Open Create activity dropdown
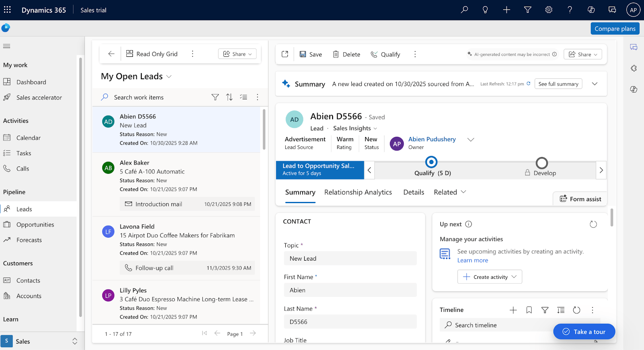Screen dimensions: 644x350 [x=490, y=277]
